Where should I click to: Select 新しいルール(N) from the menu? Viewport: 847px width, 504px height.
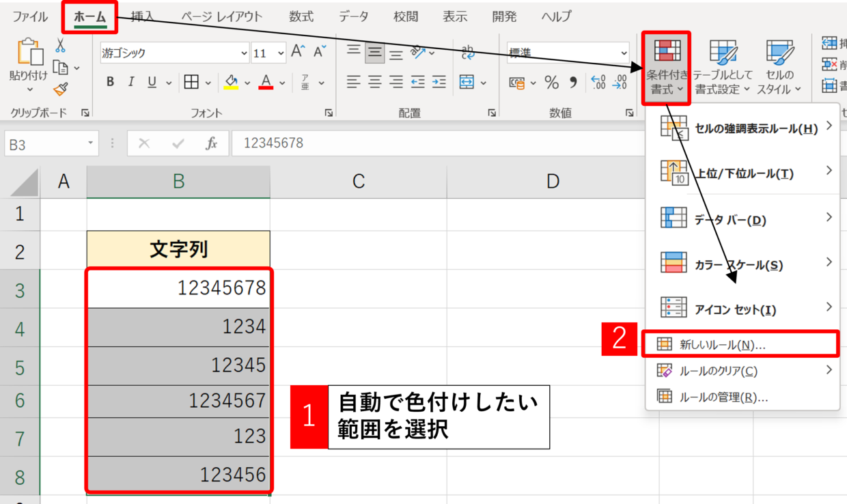723,345
